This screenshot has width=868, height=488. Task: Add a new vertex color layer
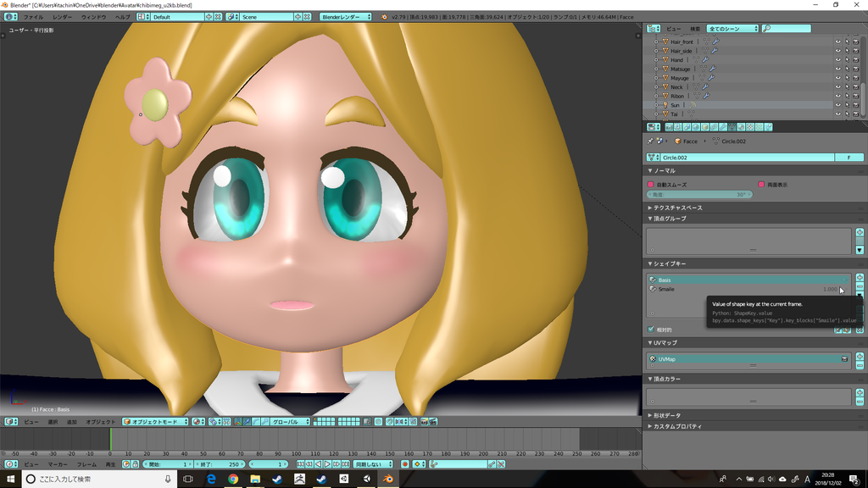(x=860, y=393)
